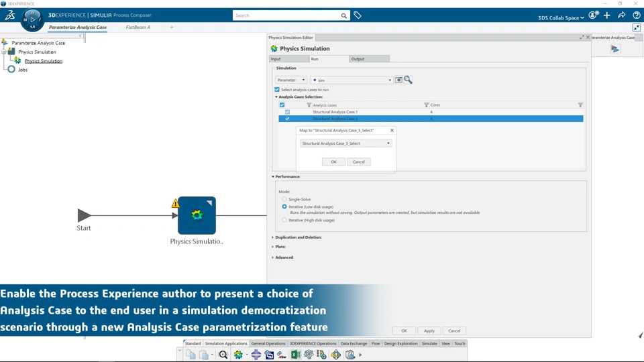Open the Help question mark icon
The image size is (644, 362).
(x=637, y=15)
